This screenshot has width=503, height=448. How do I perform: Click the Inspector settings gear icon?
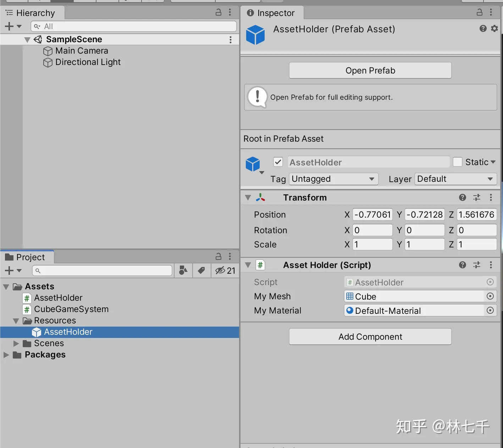pos(494,28)
